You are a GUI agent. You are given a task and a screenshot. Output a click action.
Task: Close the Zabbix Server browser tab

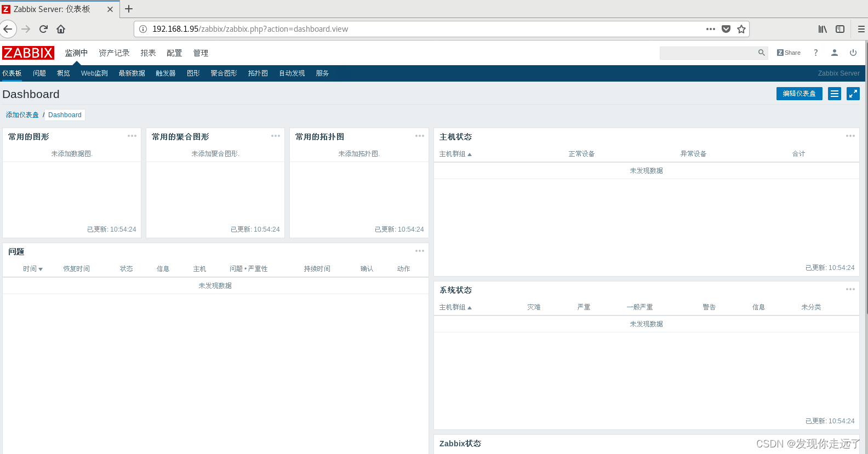click(110, 9)
